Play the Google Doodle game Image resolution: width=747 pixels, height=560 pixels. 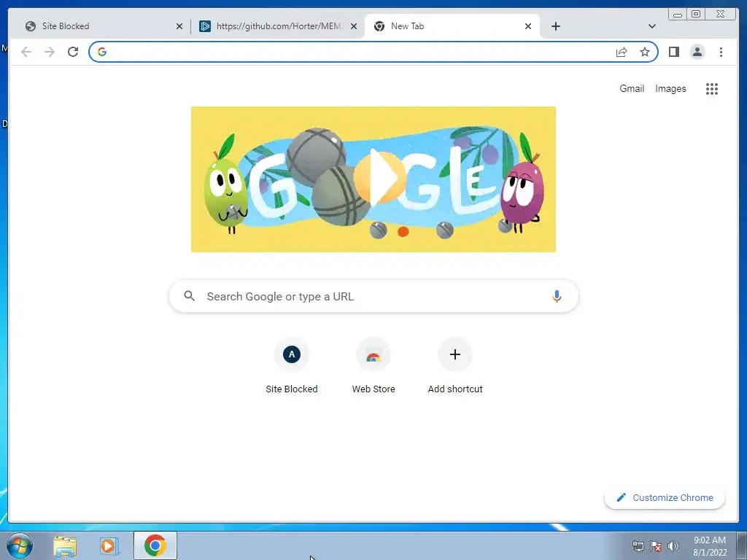[379, 178]
